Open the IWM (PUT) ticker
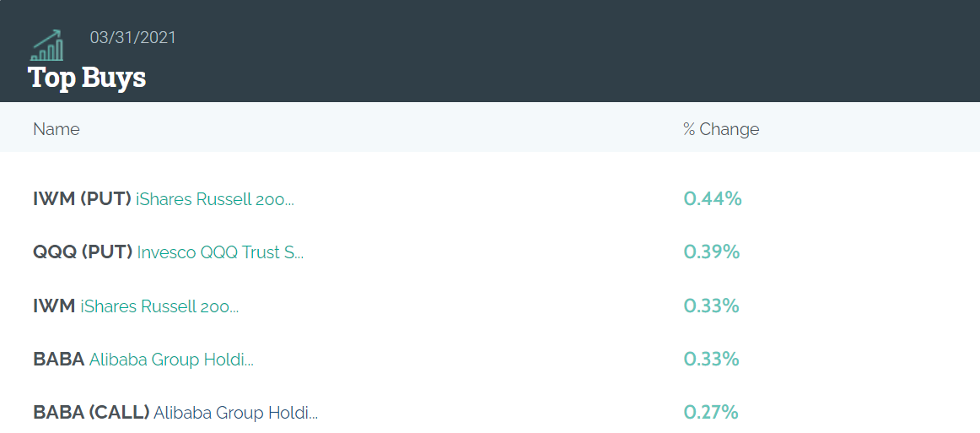Viewport: 980px width, 433px height. tap(82, 199)
